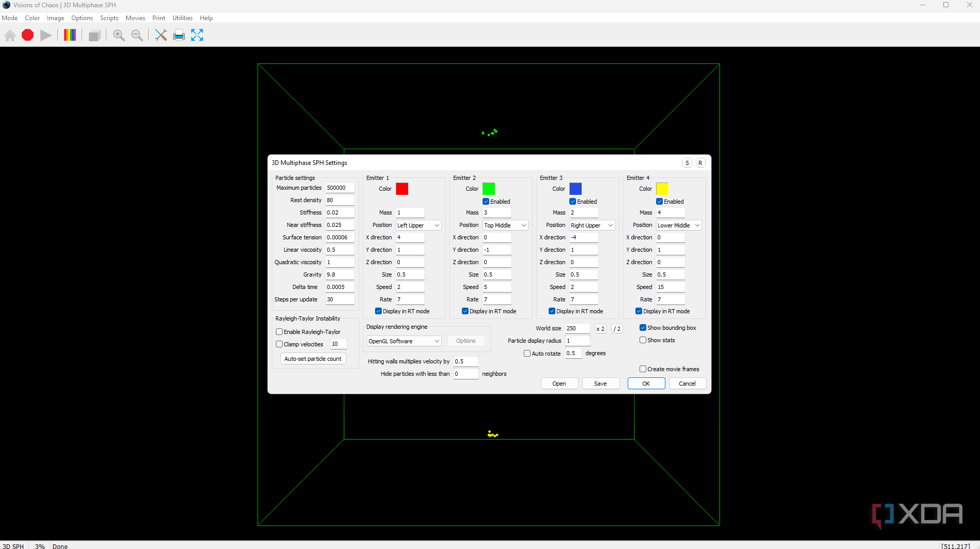
Task: Click the World size input field
Action: [578, 328]
